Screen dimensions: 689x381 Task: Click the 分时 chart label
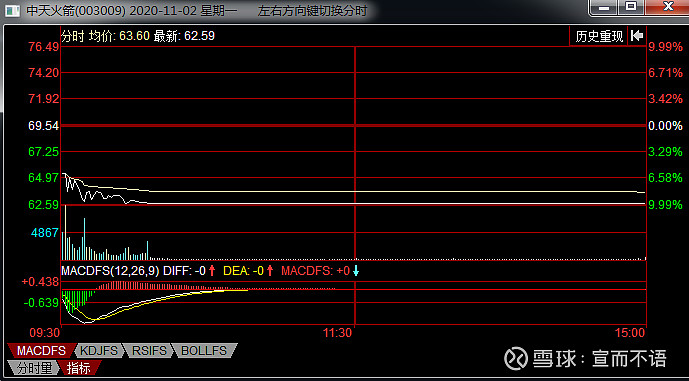click(x=73, y=36)
